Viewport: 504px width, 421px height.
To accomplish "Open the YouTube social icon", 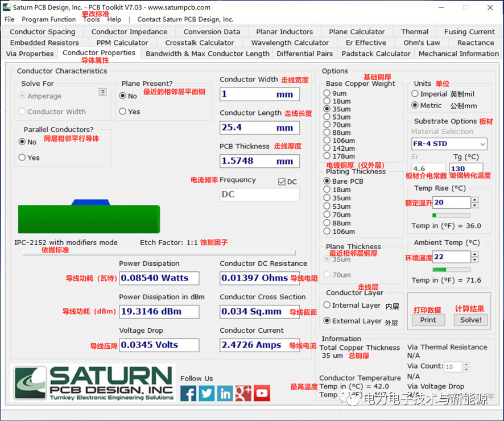I will (x=262, y=393).
